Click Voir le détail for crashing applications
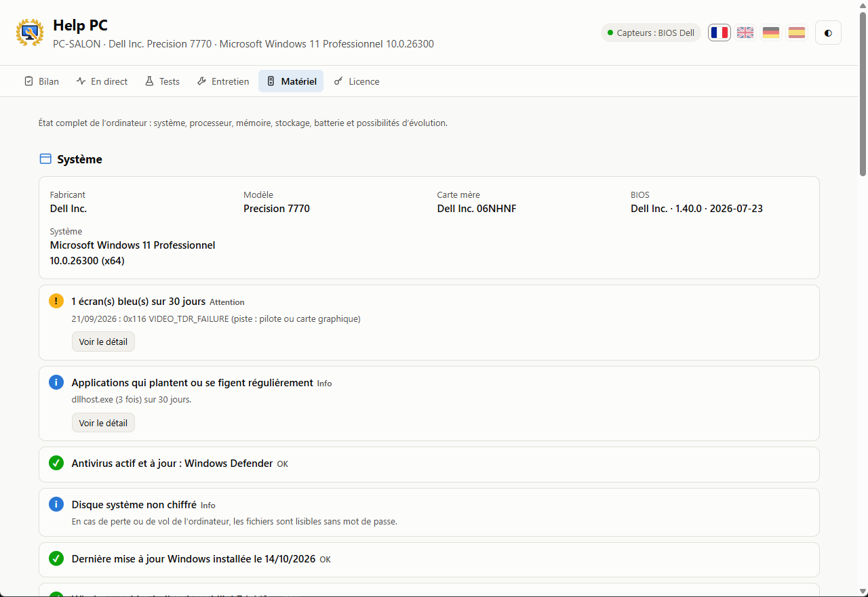Viewport: 868px width, 597px height. point(103,423)
